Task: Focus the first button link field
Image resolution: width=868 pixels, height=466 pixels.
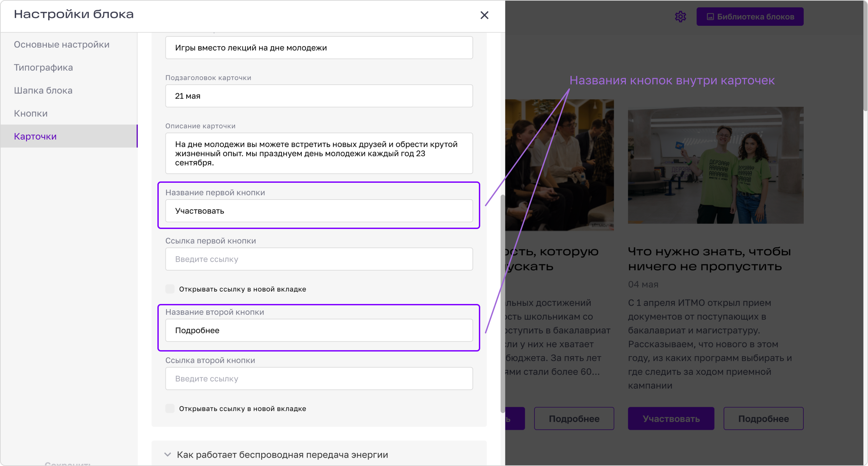Action: (319, 259)
